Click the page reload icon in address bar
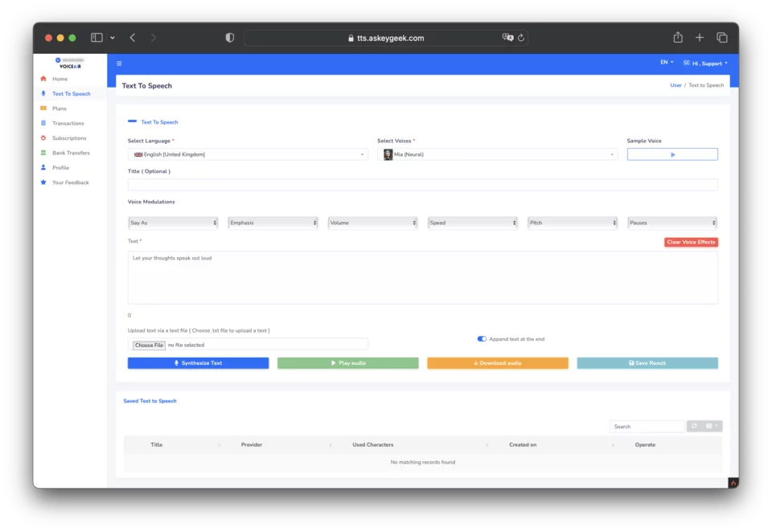772x532 pixels. click(x=521, y=38)
